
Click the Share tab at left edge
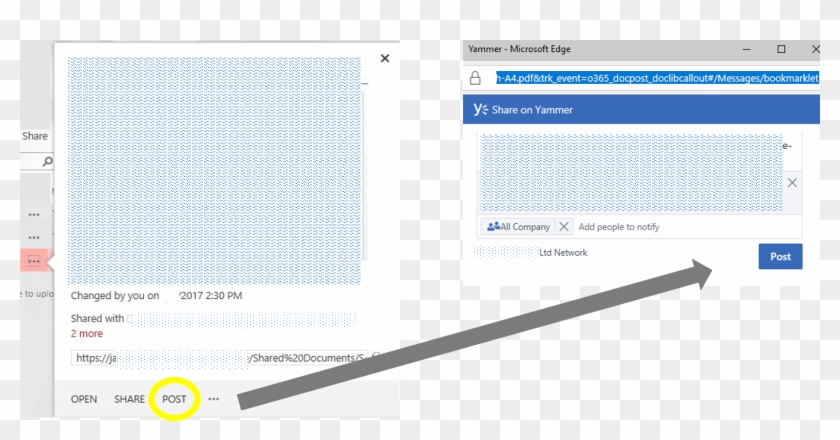(35, 136)
